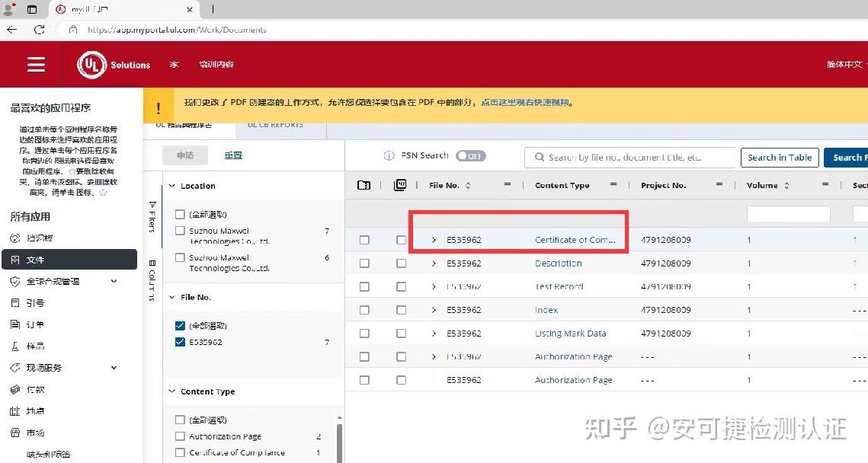This screenshot has height=463, width=868.
Task: Click the folder icon in the table toolbar
Action: tap(364, 184)
